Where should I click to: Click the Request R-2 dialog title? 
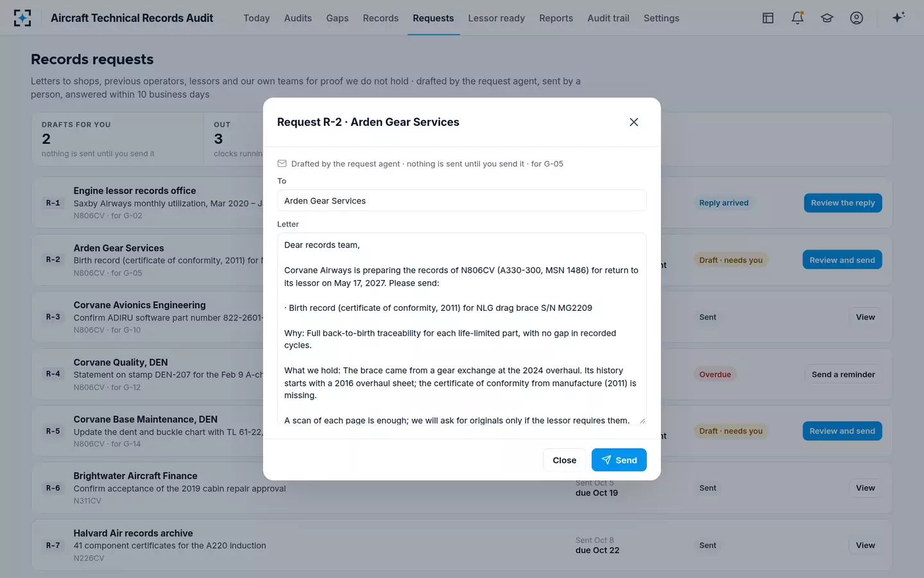pyautogui.click(x=368, y=122)
